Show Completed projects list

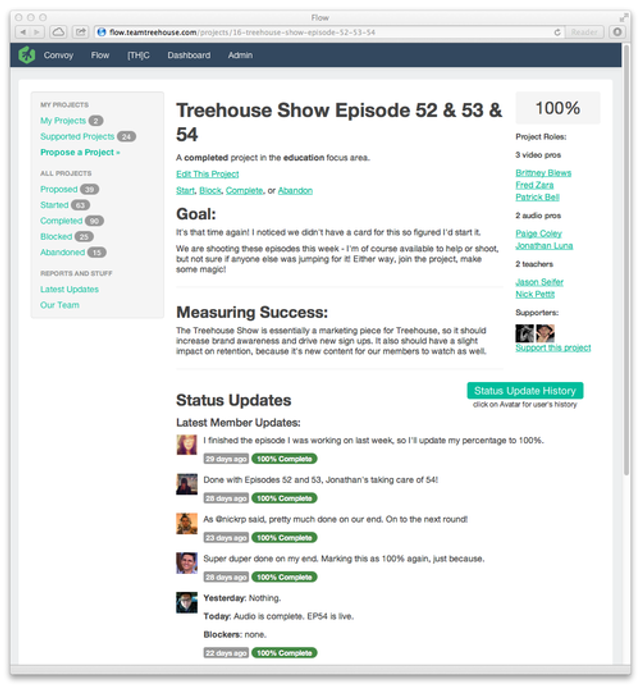tap(61, 220)
